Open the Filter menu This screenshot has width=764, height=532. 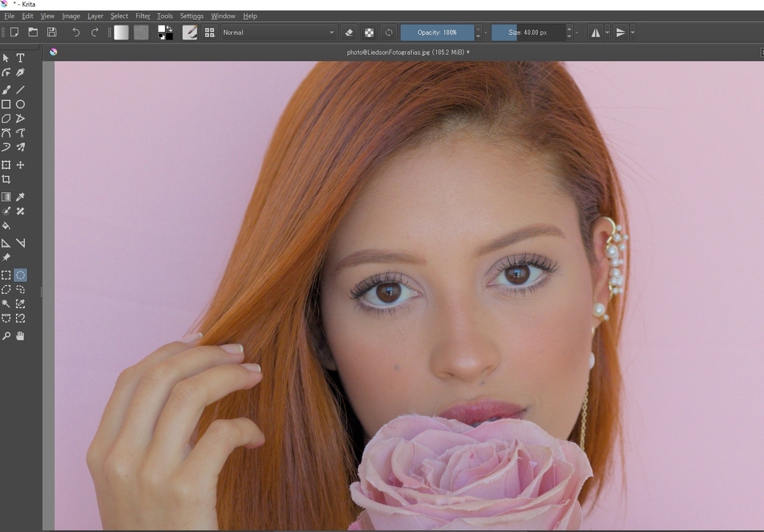pyautogui.click(x=143, y=16)
